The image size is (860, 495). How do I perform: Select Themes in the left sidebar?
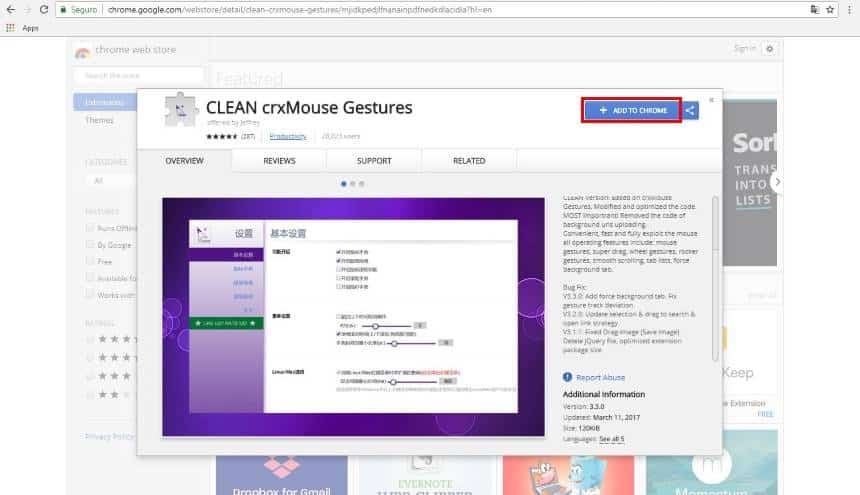[x=99, y=120]
